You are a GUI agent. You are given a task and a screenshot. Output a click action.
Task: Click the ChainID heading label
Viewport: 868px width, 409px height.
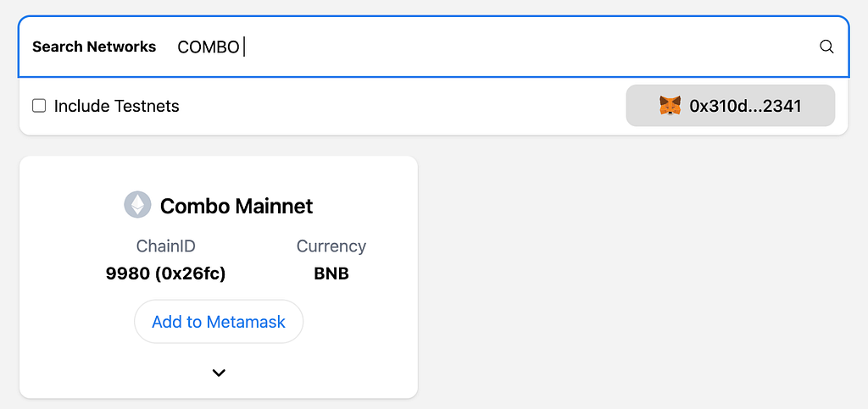click(x=165, y=246)
